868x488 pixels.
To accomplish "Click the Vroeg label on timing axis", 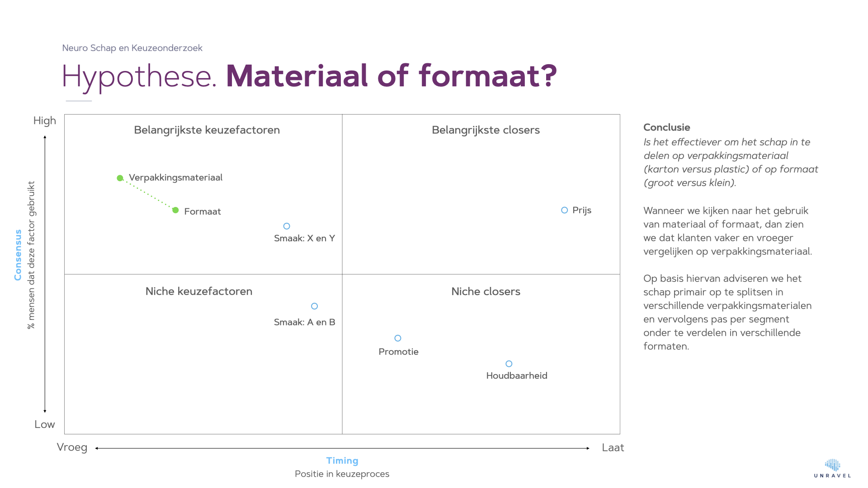I will 72,447.
